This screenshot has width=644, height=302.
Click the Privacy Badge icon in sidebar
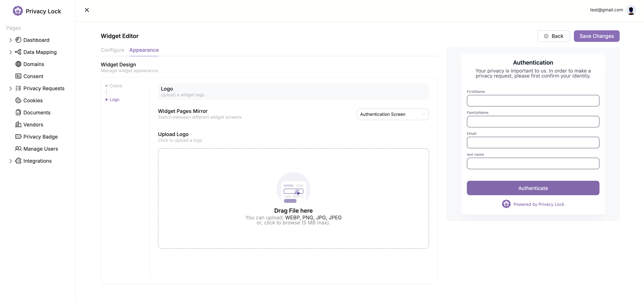18,137
